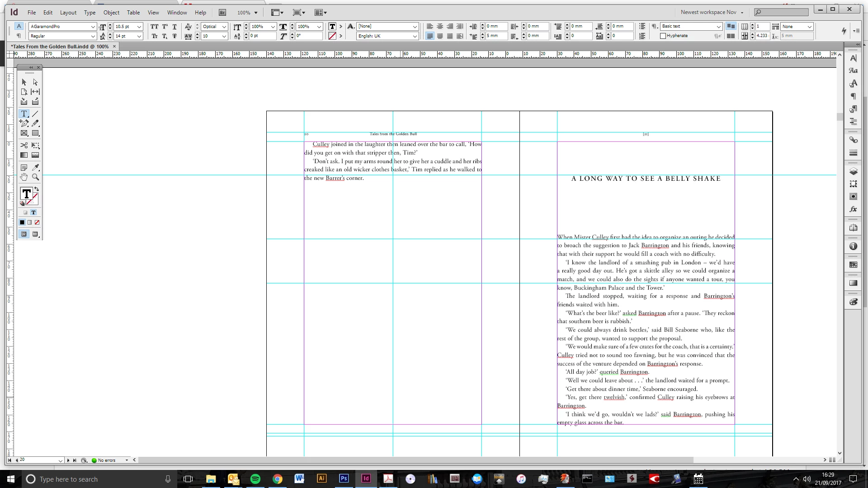Viewport: 868px width, 488px height.
Task: Open the Layout menu
Action: pyautogui.click(x=68, y=13)
